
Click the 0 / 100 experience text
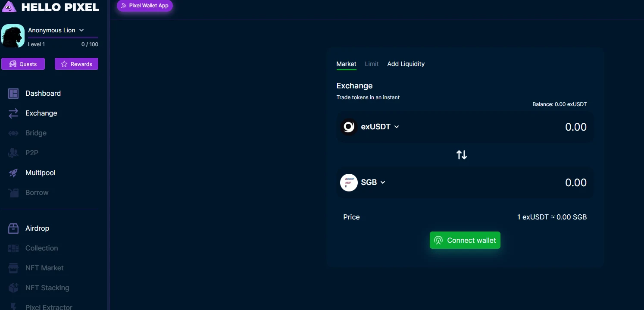click(x=90, y=44)
